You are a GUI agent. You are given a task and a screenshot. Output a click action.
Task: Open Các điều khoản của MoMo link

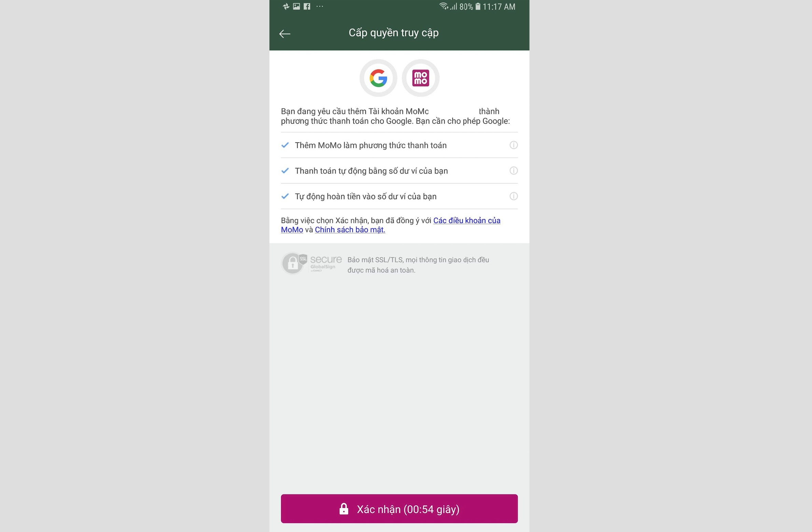[391, 225]
